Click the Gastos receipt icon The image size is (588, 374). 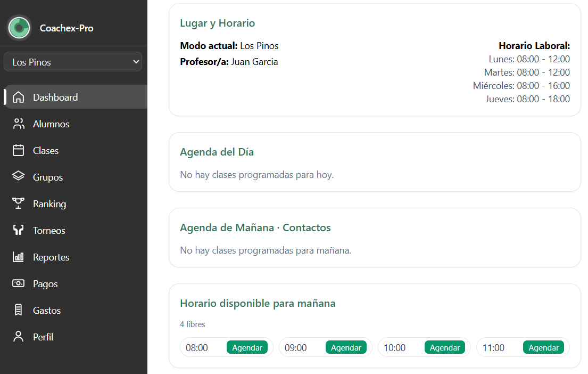click(19, 310)
